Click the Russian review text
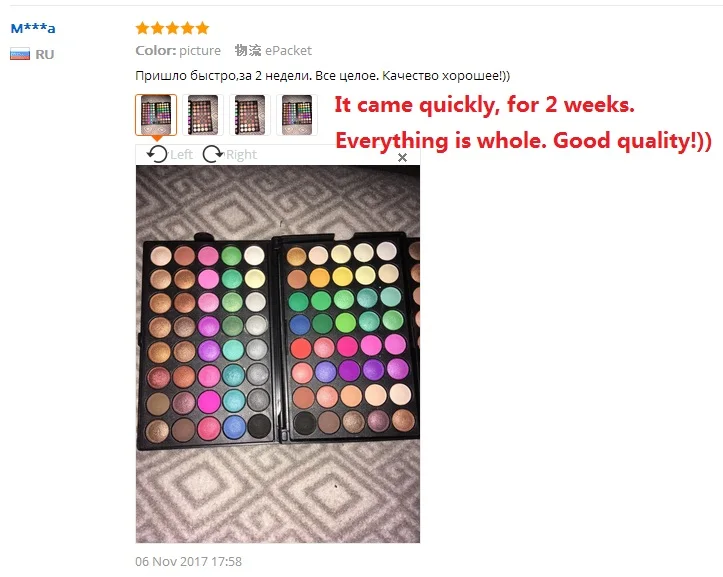This screenshot has height=577, width=723. (x=323, y=76)
